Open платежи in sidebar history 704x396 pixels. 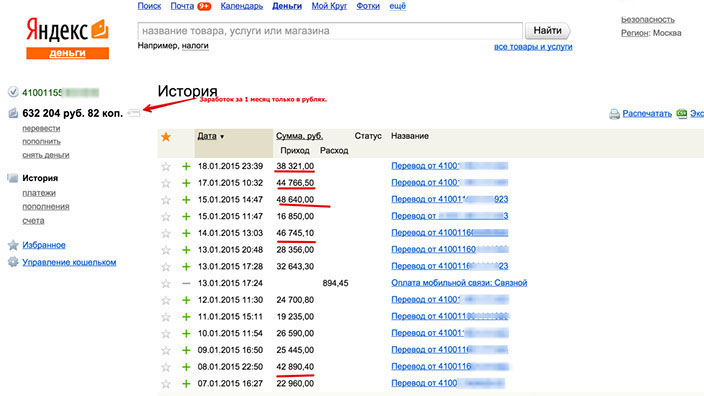pos(39,193)
